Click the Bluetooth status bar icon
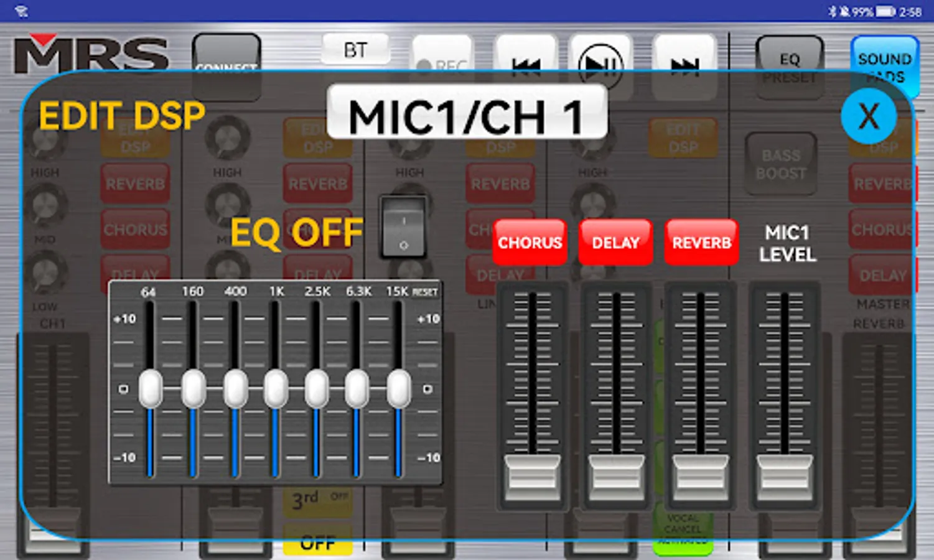This screenshot has height=560, width=934. tap(832, 12)
